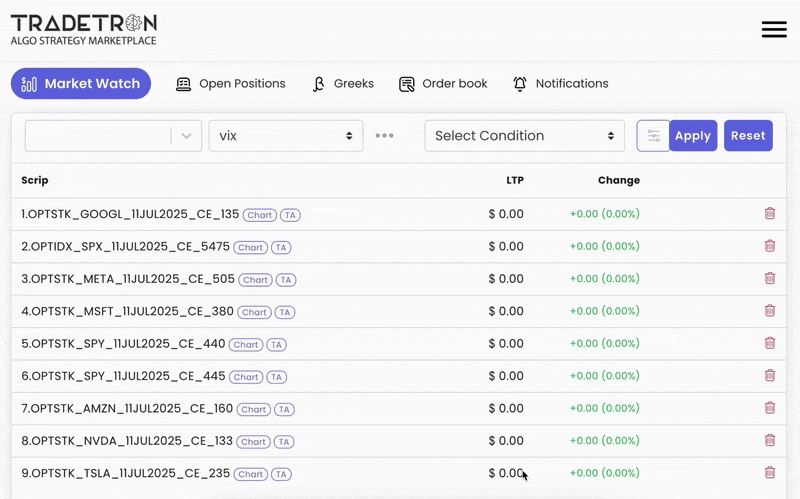Open Chart for NVDA_11JUL2025_CE_133

click(253, 442)
